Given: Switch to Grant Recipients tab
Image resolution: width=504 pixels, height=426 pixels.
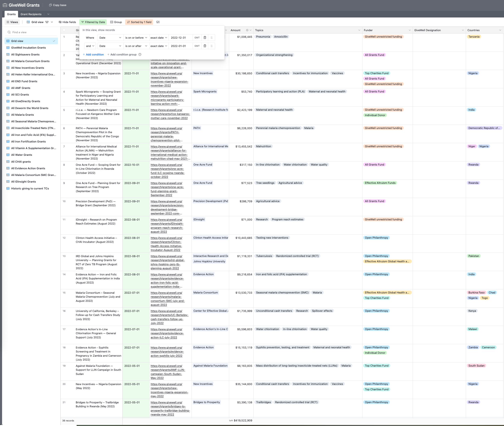Looking at the screenshot, I should click(31, 14).
